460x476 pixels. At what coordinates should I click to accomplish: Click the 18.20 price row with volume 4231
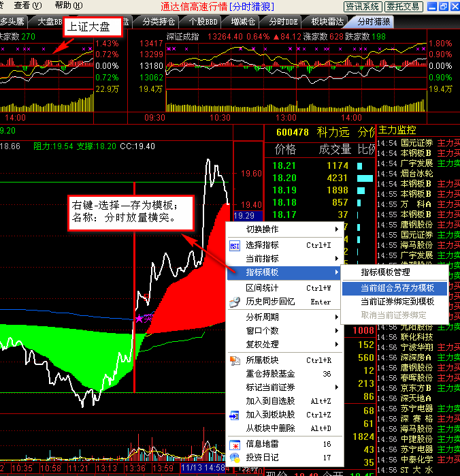click(319, 178)
